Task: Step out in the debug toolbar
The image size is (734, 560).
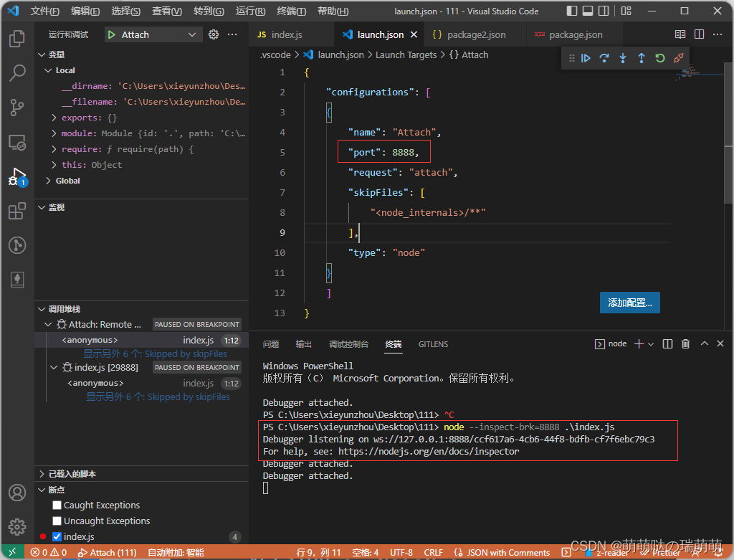Action: point(642,58)
